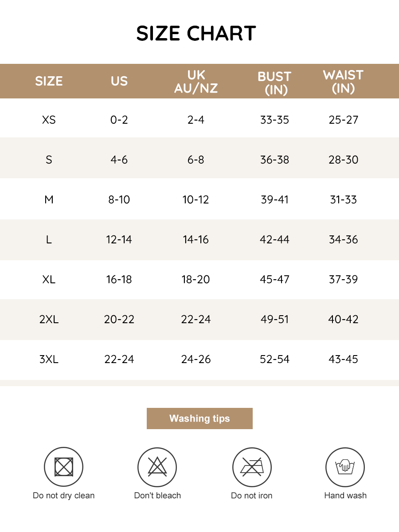This screenshot has height=532, width=399.
Task: Select the XS size row label
Action: (x=49, y=120)
